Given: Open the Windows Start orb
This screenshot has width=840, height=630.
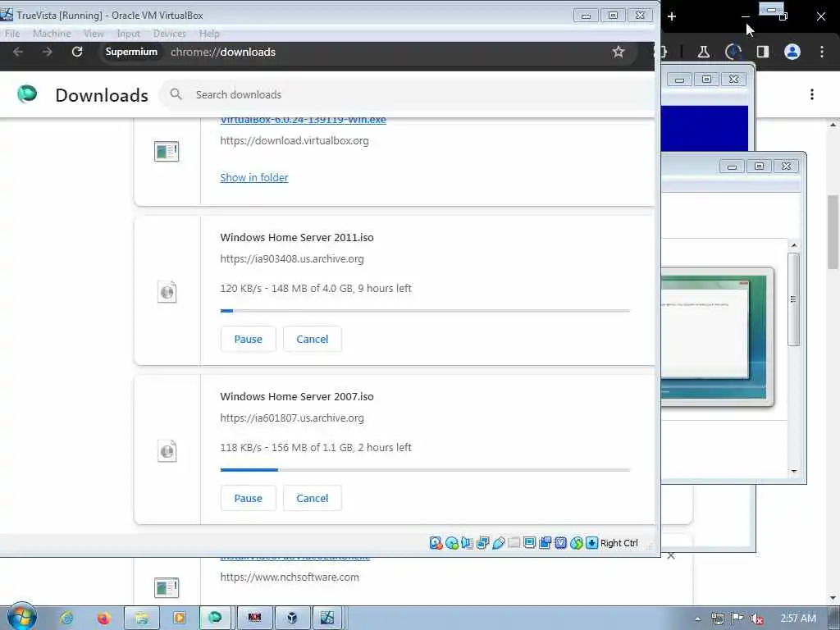Looking at the screenshot, I should click(x=21, y=617).
